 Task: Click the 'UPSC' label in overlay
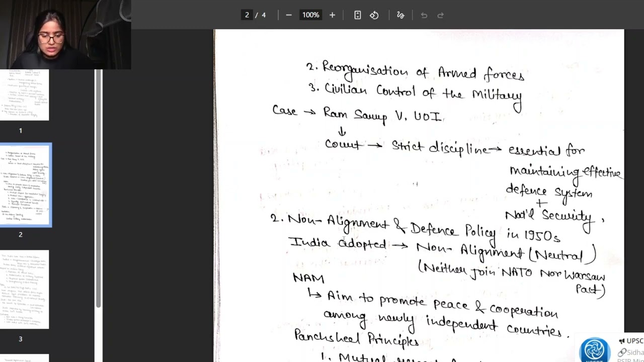click(x=634, y=341)
